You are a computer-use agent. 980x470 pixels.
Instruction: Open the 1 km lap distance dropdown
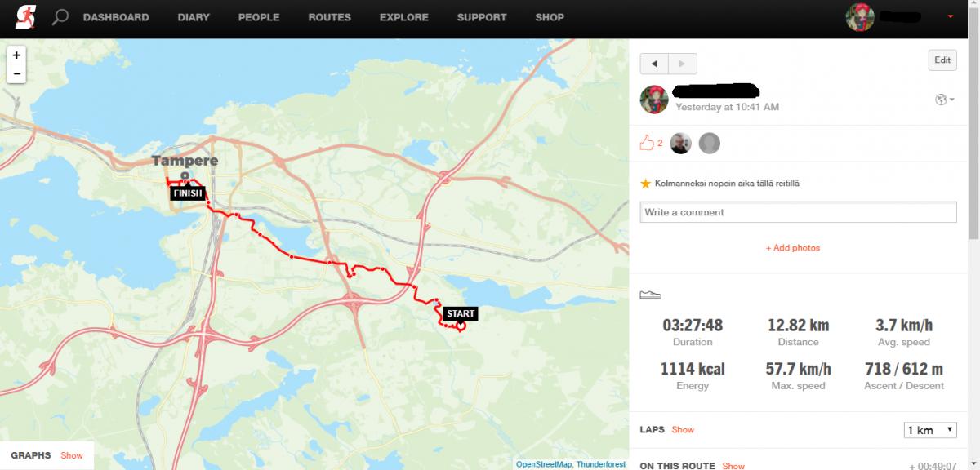click(930, 430)
